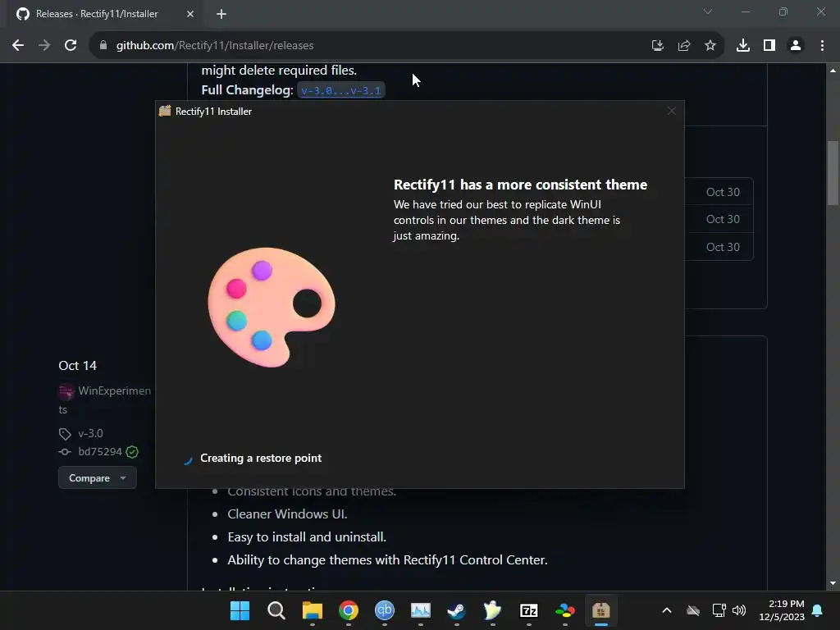Screen dimensions: 840x630
Task: Close the Rectify11 Installer dialog
Action: (x=671, y=111)
